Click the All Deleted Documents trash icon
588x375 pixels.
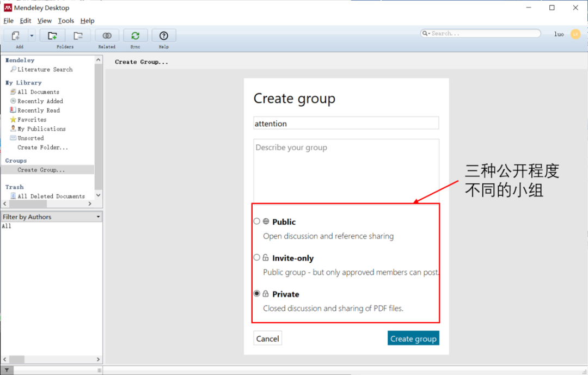click(x=13, y=196)
